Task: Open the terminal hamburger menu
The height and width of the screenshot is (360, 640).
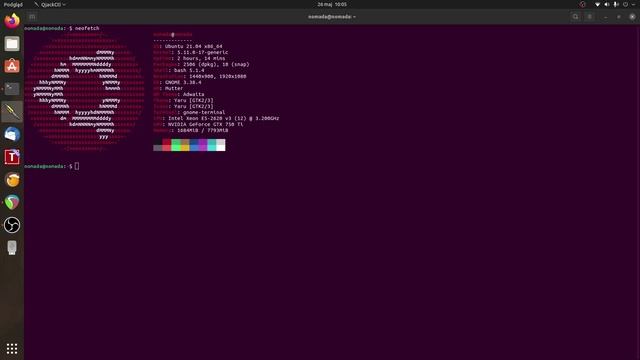Action: point(589,17)
